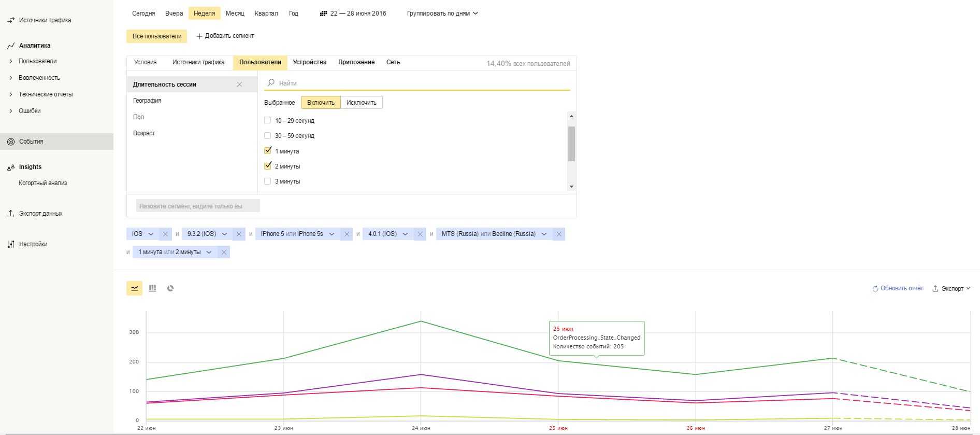The width and height of the screenshot is (980, 435).
Task: Check the 3 минуты checkbox
Action: [268, 181]
